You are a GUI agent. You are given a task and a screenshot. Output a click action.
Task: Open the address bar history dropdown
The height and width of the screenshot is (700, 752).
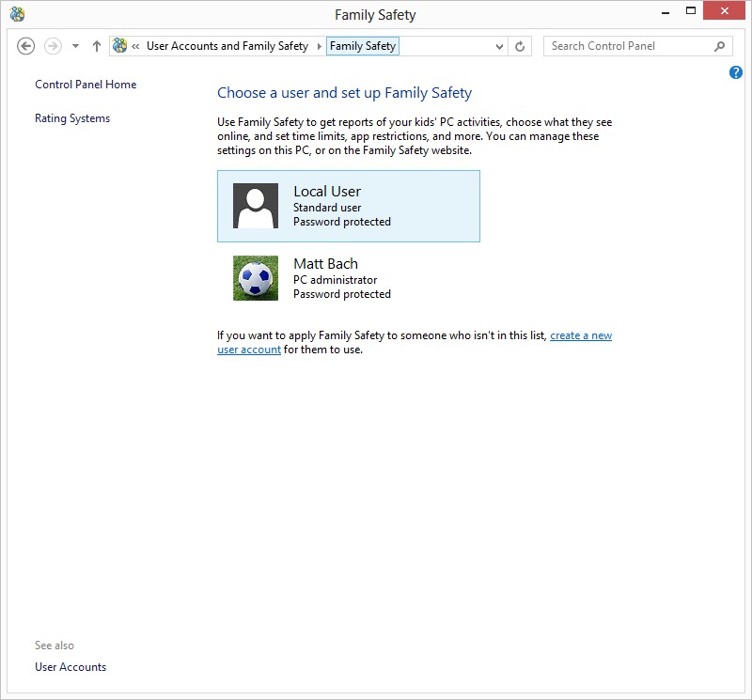(499, 46)
